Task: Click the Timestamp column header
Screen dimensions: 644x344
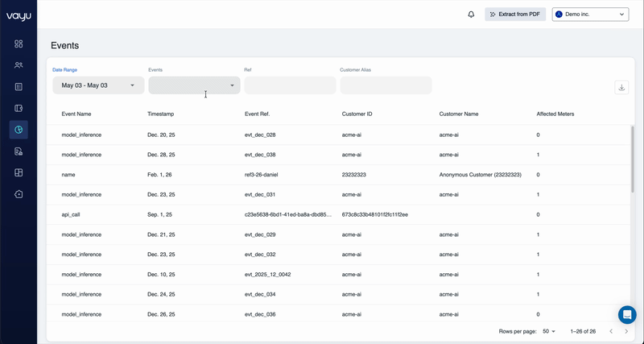Action: point(160,114)
